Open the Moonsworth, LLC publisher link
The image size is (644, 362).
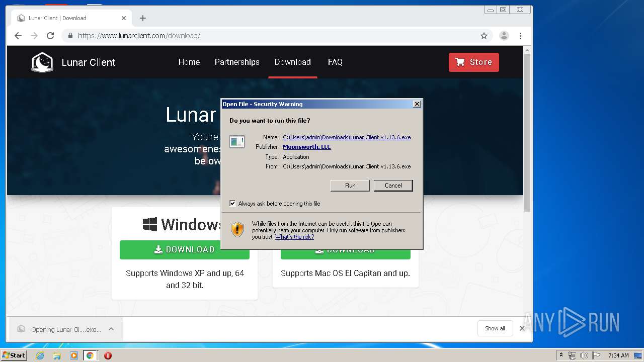307,147
